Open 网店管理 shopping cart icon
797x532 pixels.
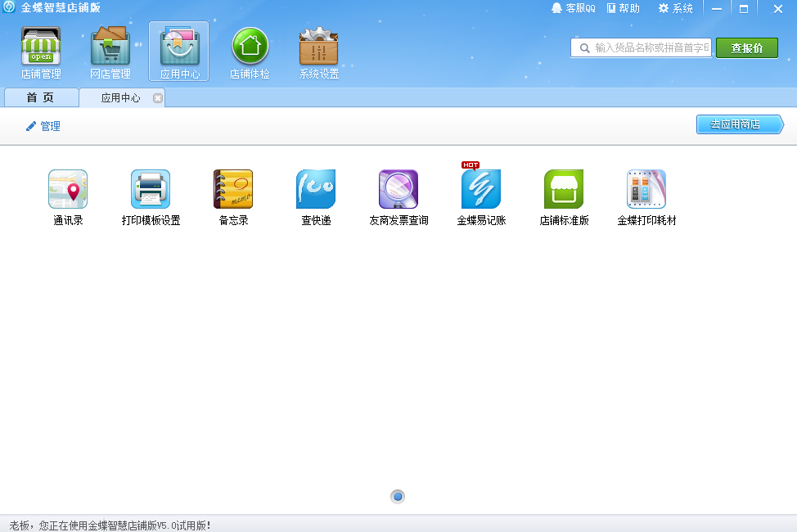(x=110, y=53)
